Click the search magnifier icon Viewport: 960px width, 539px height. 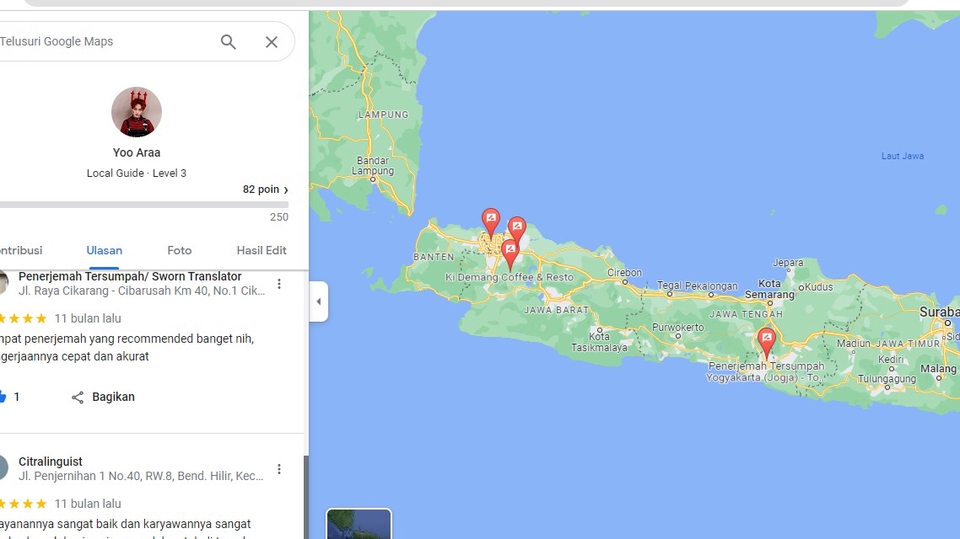228,42
